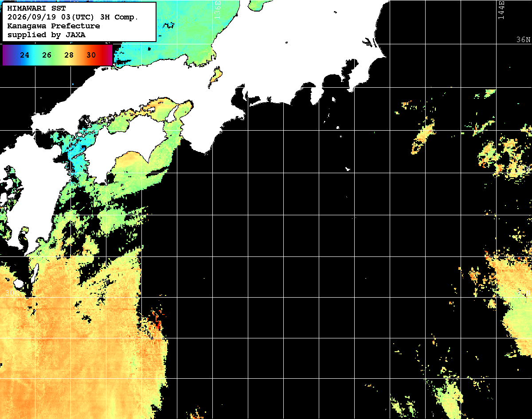The image size is (532, 419).
Task: Pick the 24 value on the color scale
Action: (25, 55)
